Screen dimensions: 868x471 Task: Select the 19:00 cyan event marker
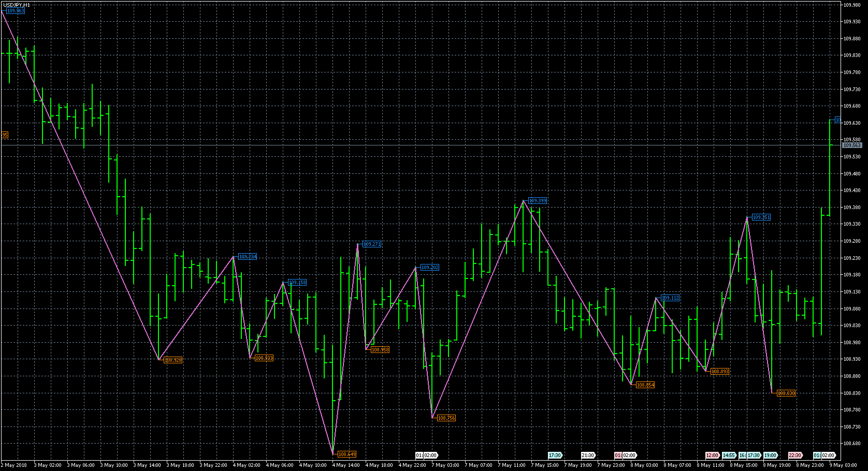pyautogui.click(x=770, y=455)
